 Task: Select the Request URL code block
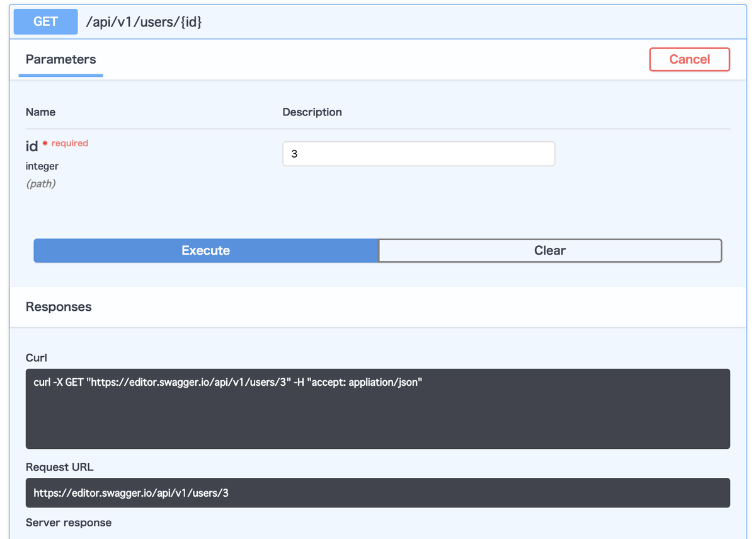click(x=378, y=492)
